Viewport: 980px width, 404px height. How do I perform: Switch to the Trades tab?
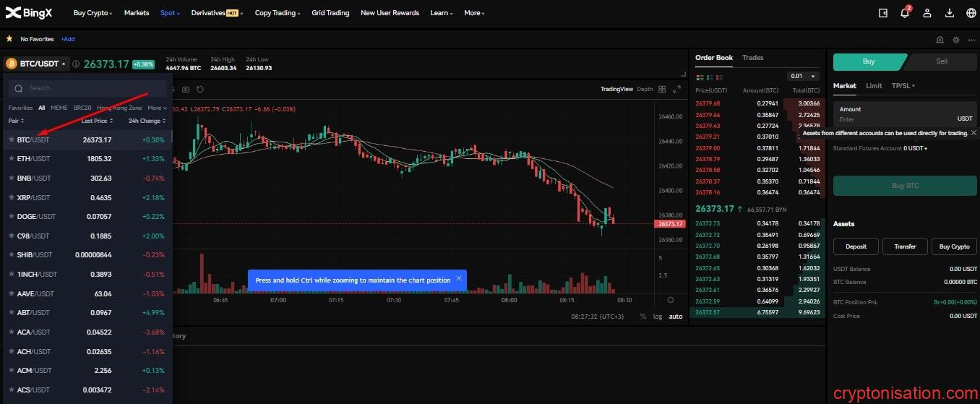pos(752,58)
